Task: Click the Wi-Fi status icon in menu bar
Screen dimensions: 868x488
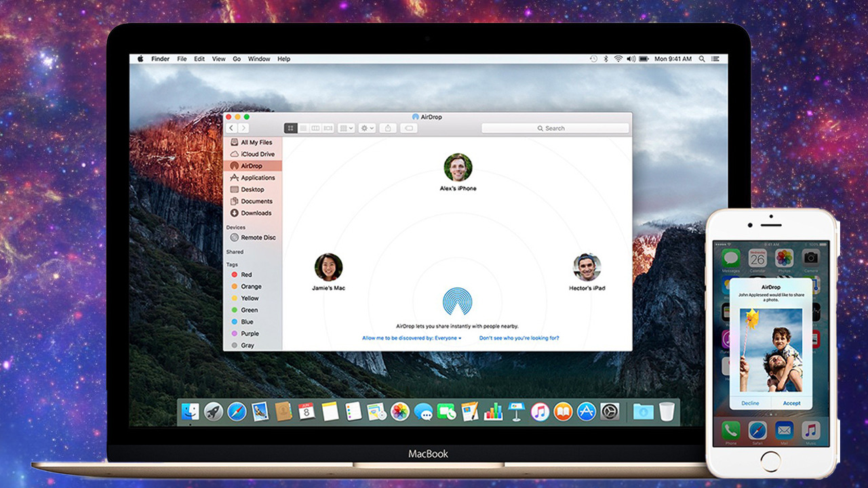Action: point(618,59)
